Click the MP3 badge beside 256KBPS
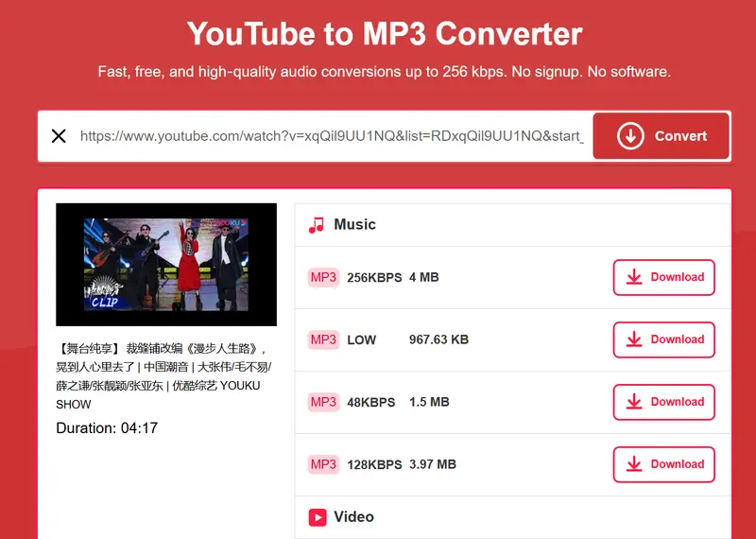This screenshot has width=756, height=539. click(x=323, y=277)
